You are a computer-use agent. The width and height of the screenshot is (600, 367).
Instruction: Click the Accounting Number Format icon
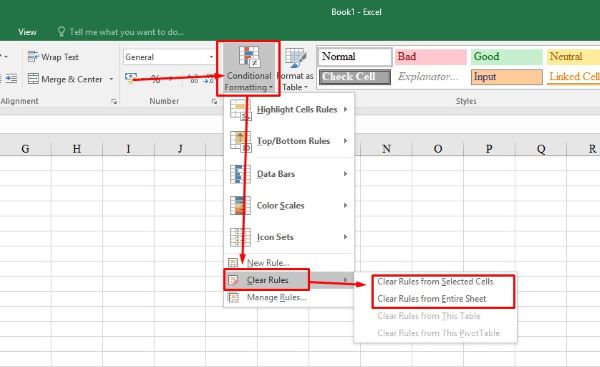pos(130,79)
